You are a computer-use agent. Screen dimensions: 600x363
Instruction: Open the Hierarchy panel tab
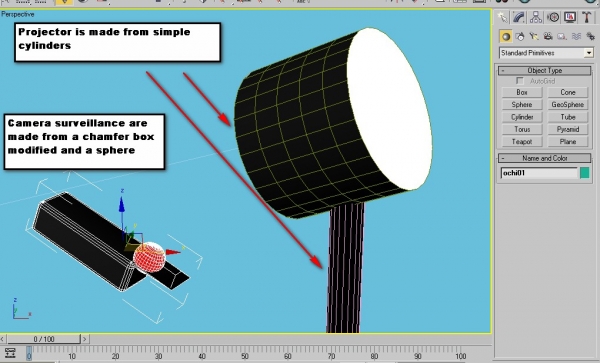tap(536, 17)
